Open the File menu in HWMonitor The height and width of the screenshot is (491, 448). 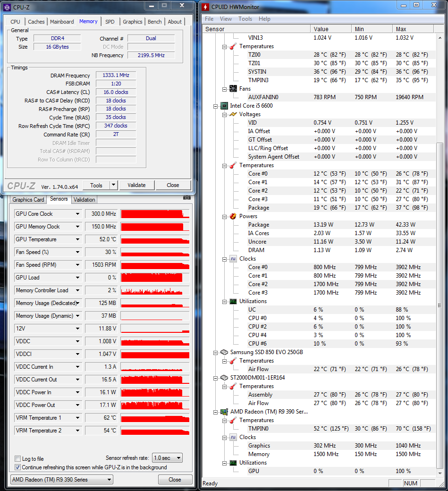tap(209, 19)
